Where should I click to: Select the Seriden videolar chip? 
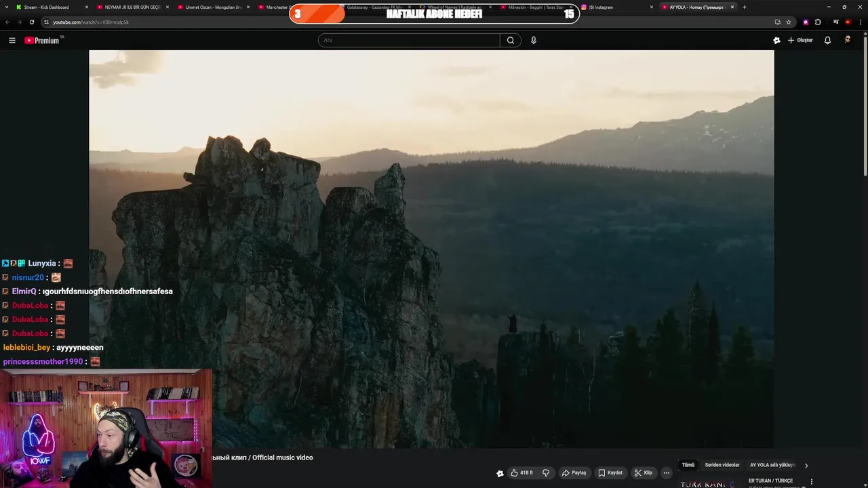[722, 465]
